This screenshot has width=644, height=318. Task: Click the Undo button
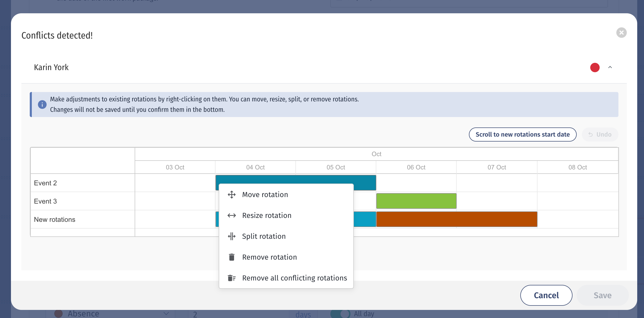coord(600,134)
